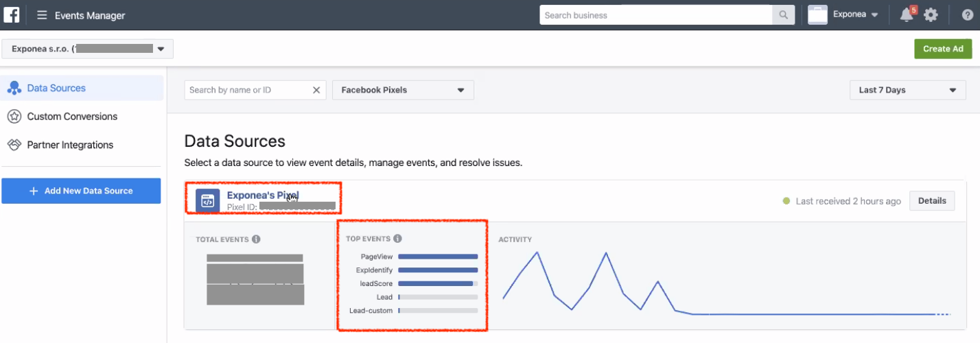Click the leadScore event bar
Viewport: 980px width, 343px height.
point(438,283)
